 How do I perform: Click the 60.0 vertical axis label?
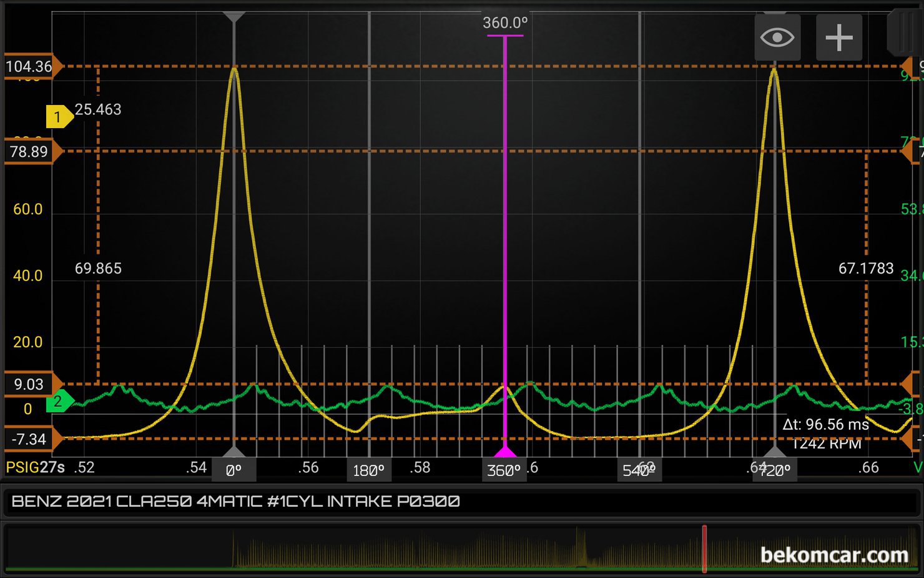coord(28,209)
